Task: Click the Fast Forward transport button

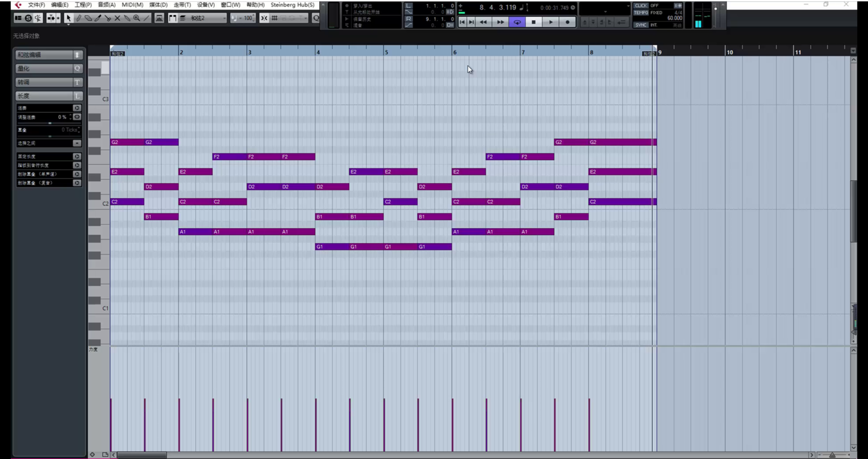Action: (x=500, y=22)
